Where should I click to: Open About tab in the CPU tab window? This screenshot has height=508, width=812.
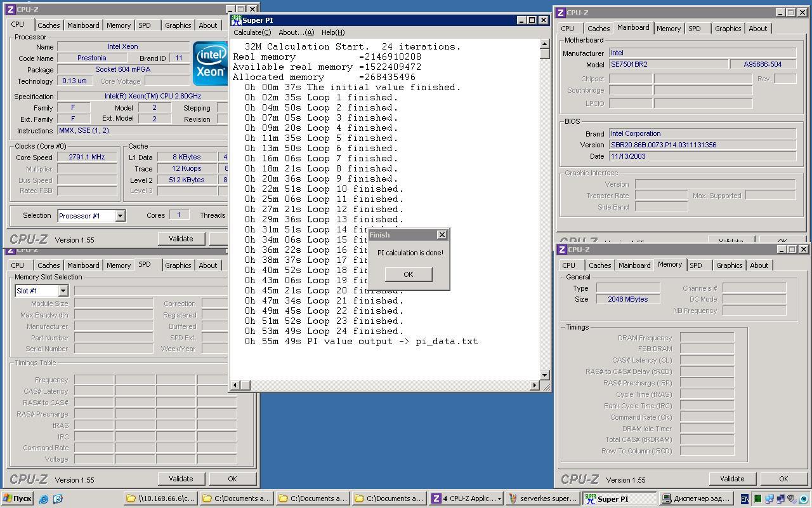[207, 25]
